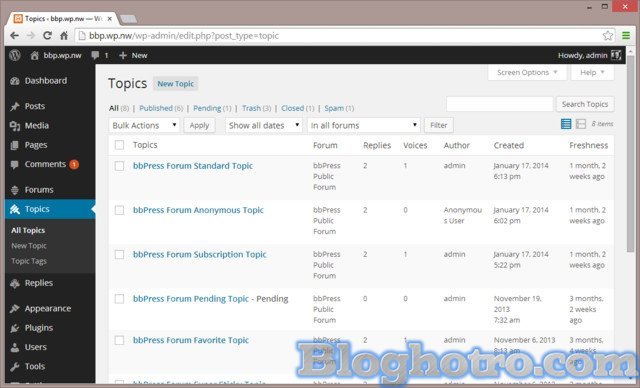Check the bbPress Forum Standard Topic checkbox
Screen dimensions: 640x388
tap(119, 166)
